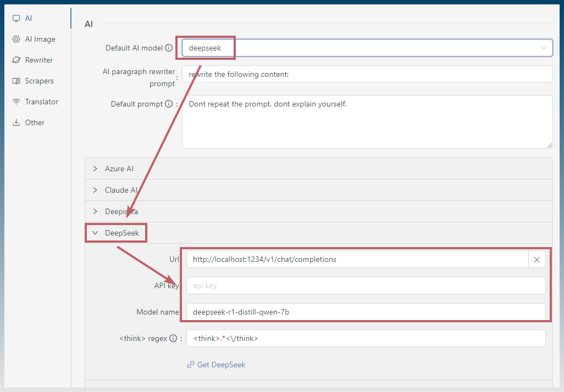Screen dimensions: 564x392
Task: Click the Other download icon
Action: [16, 122]
